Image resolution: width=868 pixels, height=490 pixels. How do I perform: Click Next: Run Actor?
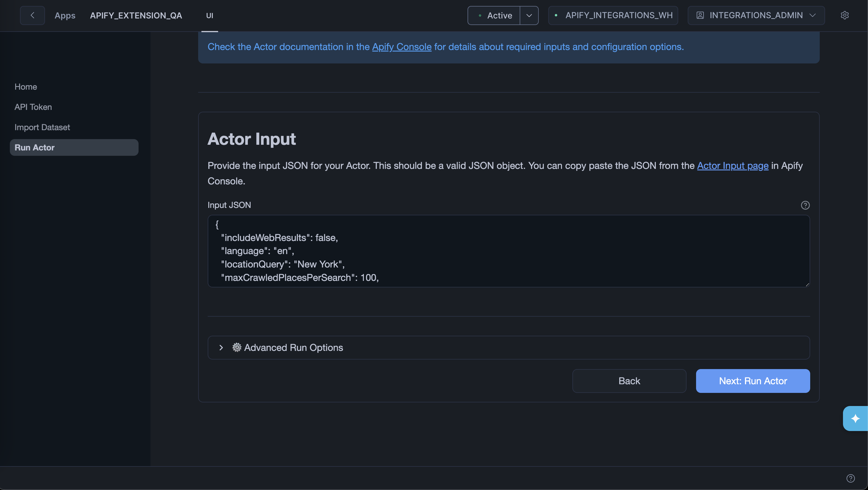coord(753,381)
